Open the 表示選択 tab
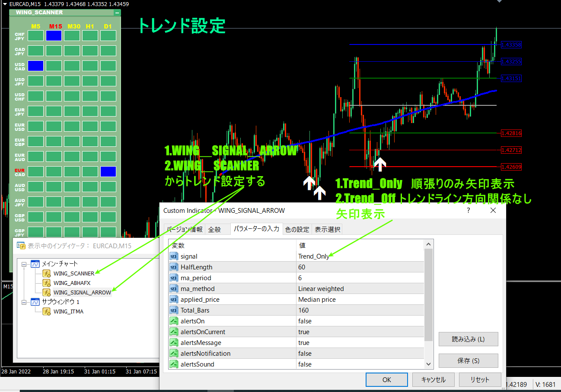The image size is (561, 392). (x=327, y=230)
